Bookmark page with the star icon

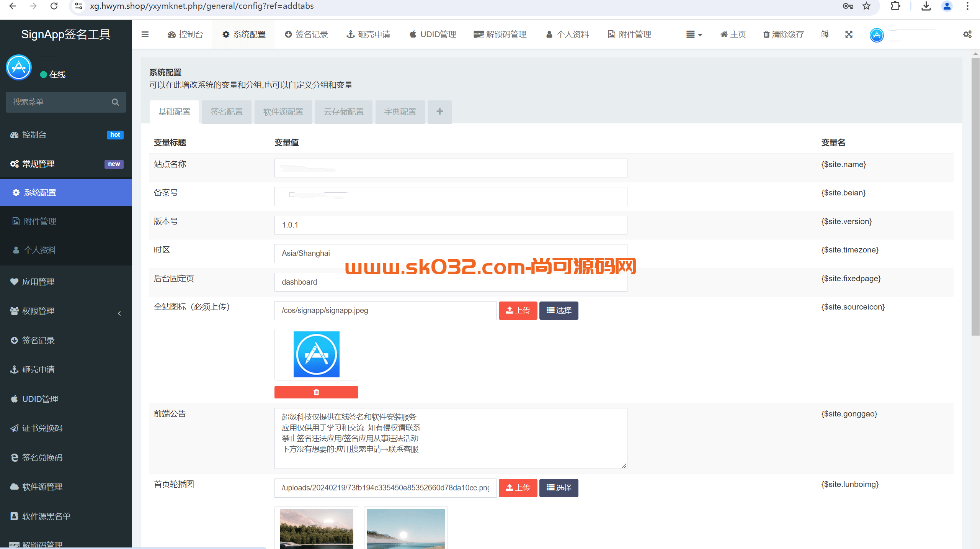pyautogui.click(x=867, y=6)
